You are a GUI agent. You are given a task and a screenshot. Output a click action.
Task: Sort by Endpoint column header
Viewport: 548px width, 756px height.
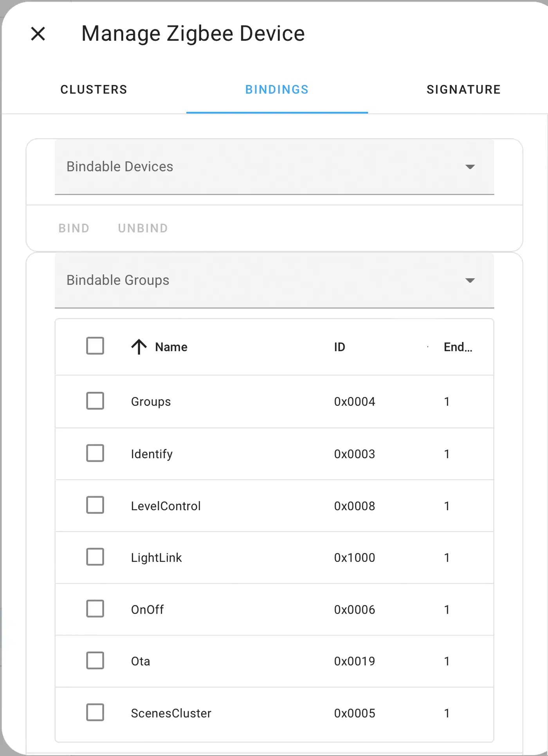point(458,347)
